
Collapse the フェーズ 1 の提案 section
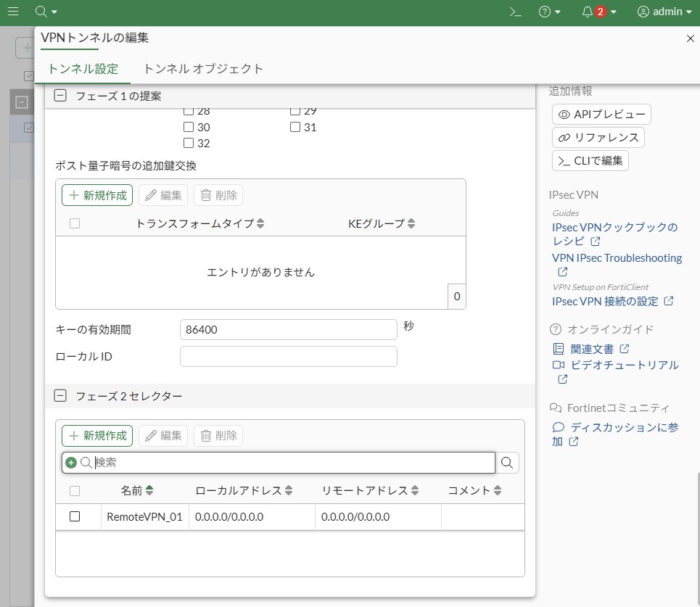coord(61,96)
